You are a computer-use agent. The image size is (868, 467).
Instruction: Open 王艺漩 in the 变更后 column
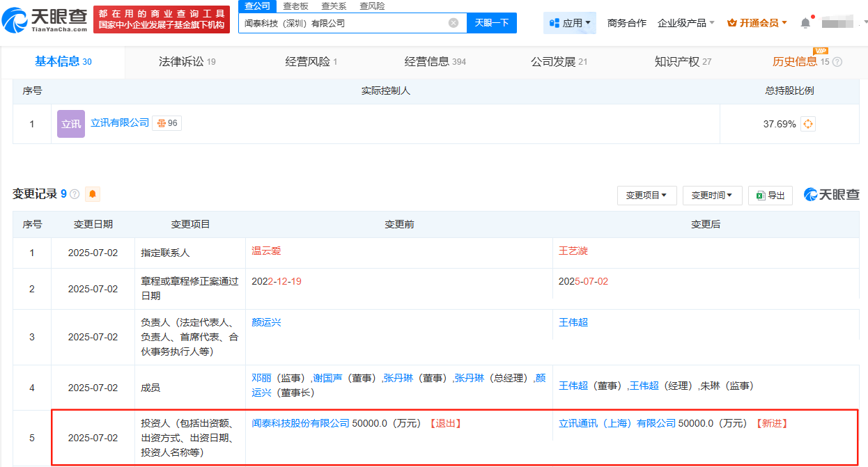point(573,251)
